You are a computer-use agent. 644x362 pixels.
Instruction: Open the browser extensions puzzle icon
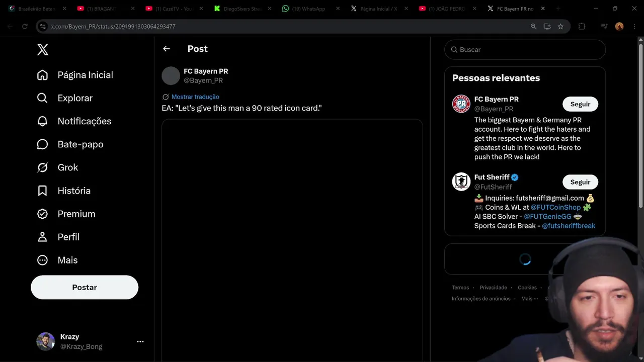tap(582, 26)
